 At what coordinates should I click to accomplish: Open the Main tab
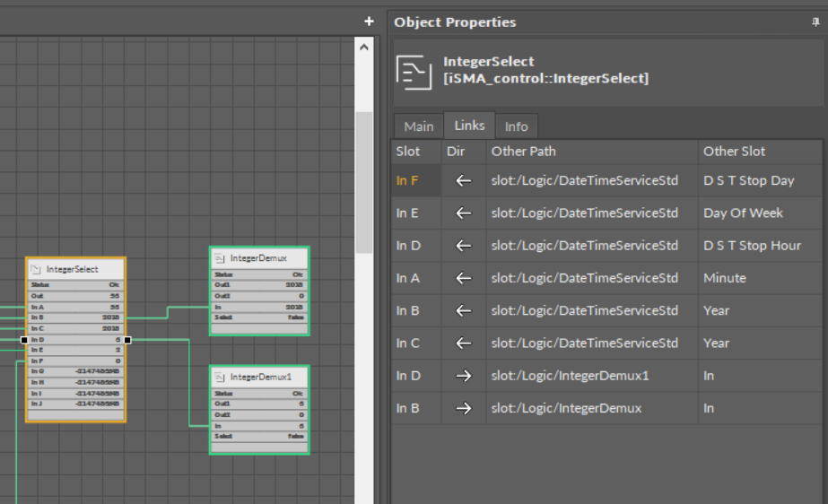pos(418,126)
